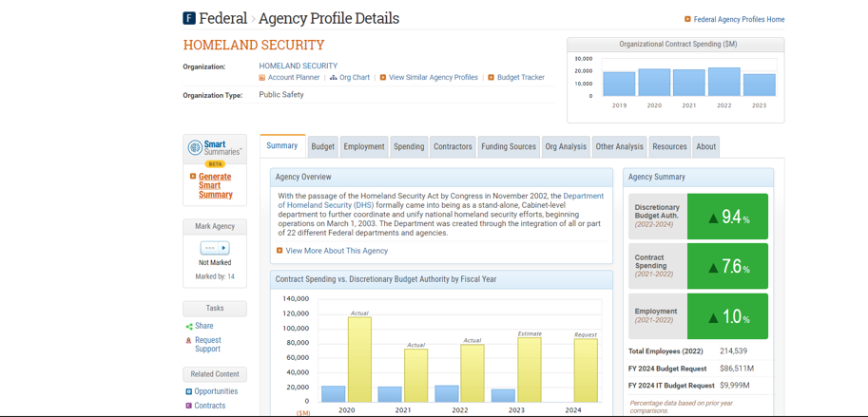Click the FY 2024 IT Budget Request value $9,999M
The width and height of the screenshot is (868, 417).
point(735,385)
